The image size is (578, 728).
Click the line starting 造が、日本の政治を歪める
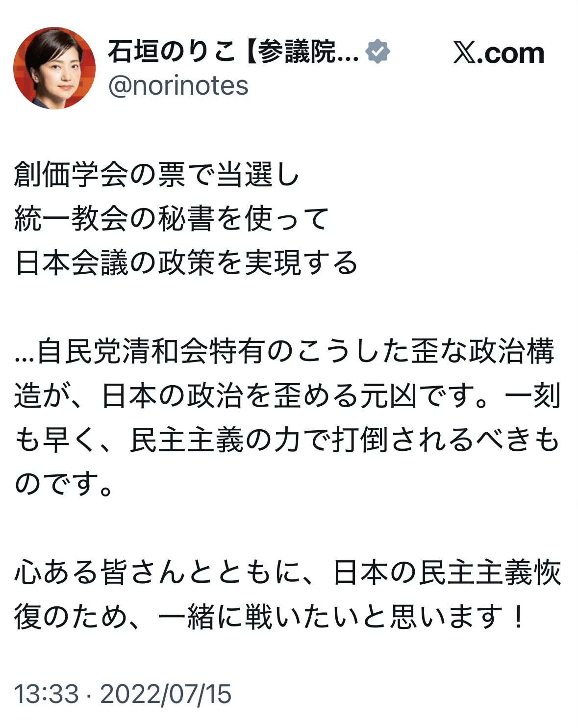(287, 395)
